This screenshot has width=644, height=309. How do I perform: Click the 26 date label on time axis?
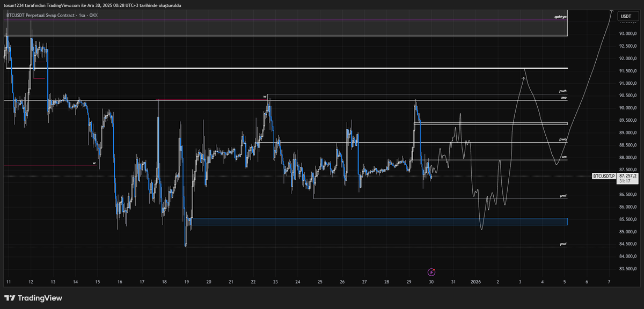pyautogui.click(x=342, y=281)
